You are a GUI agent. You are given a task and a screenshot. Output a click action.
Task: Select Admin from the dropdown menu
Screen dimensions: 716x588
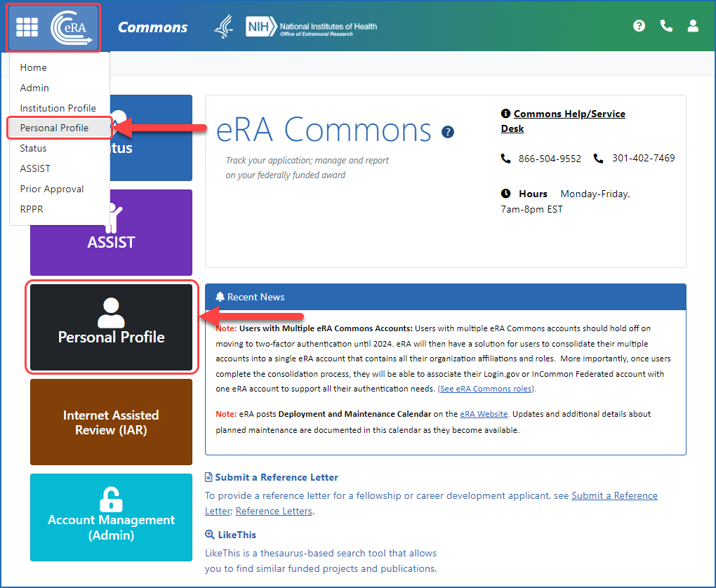(x=34, y=88)
